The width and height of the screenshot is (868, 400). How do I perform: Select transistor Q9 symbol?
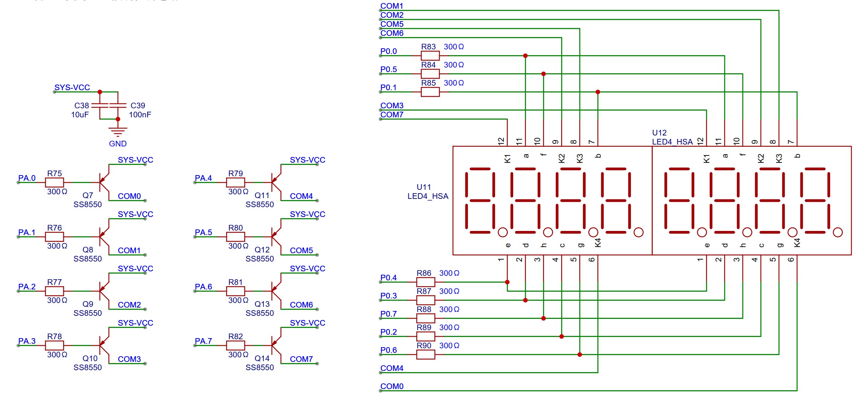[x=104, y=291]
